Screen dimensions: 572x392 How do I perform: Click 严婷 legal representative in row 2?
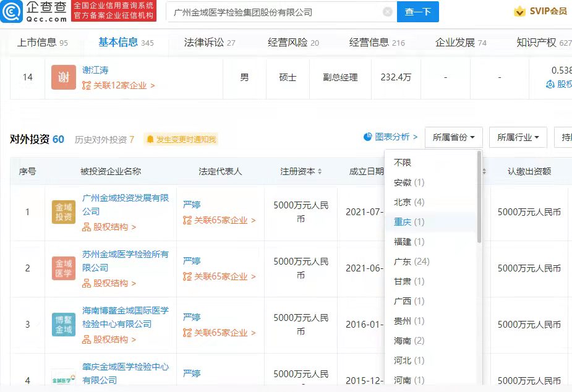192,261
